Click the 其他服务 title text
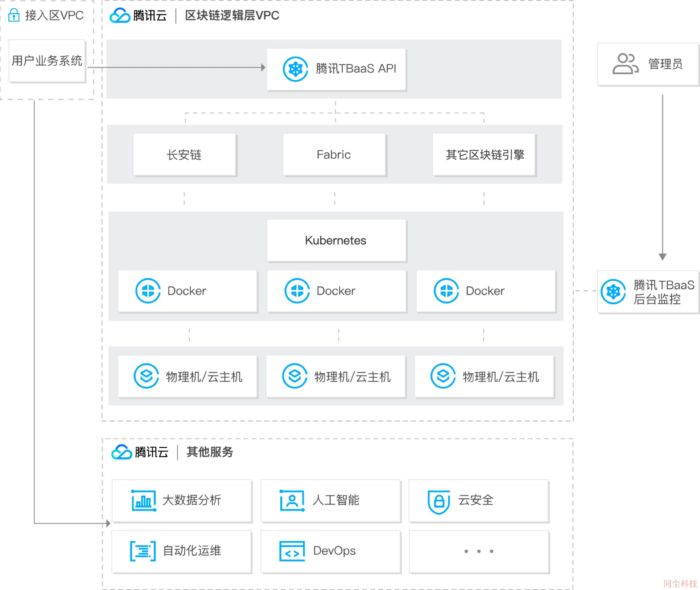 click(x=210, y=452)
